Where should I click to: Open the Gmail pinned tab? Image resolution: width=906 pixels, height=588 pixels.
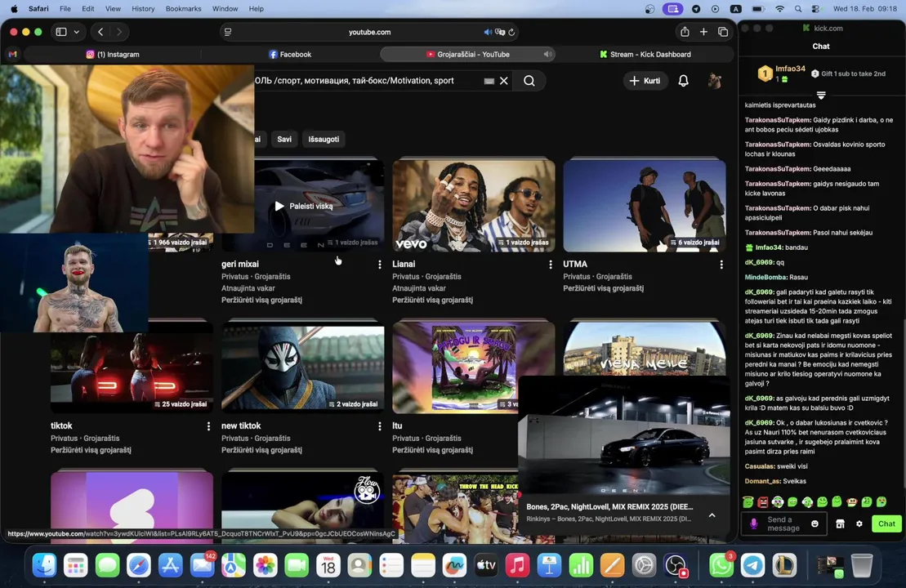coord(13,54)
